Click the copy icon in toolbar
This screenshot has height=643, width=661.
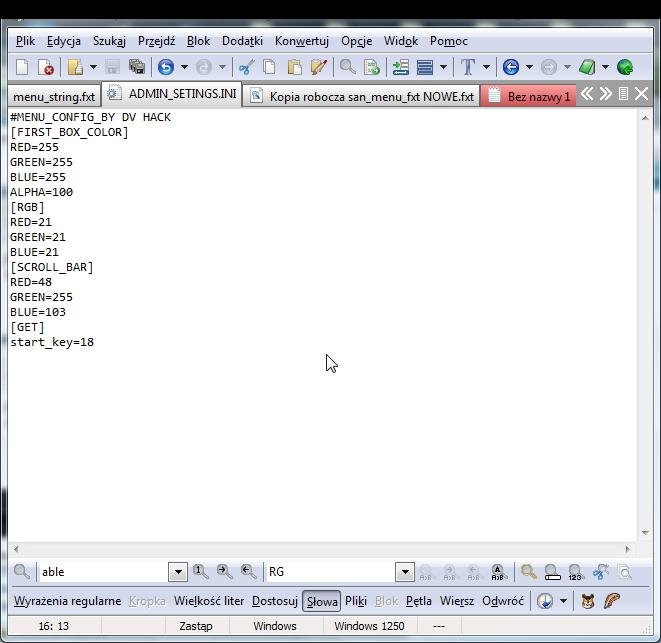click(270, 67)
